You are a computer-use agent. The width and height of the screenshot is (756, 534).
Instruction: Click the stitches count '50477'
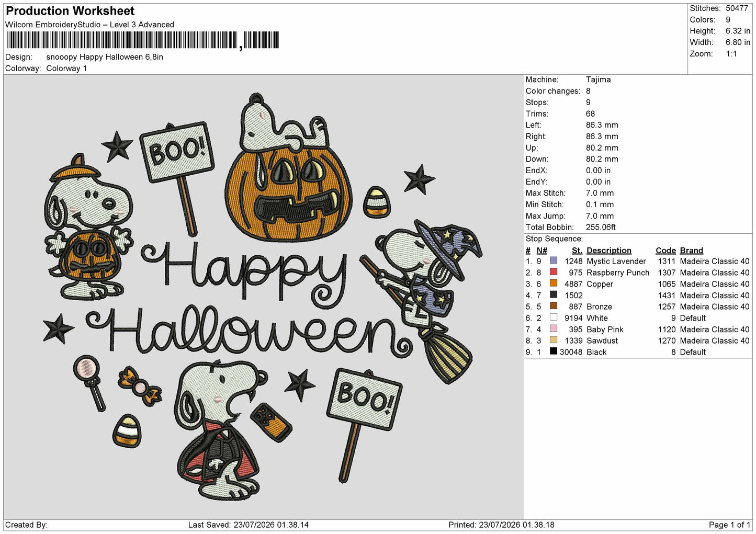pyautogui.click(x=737, y=8)
